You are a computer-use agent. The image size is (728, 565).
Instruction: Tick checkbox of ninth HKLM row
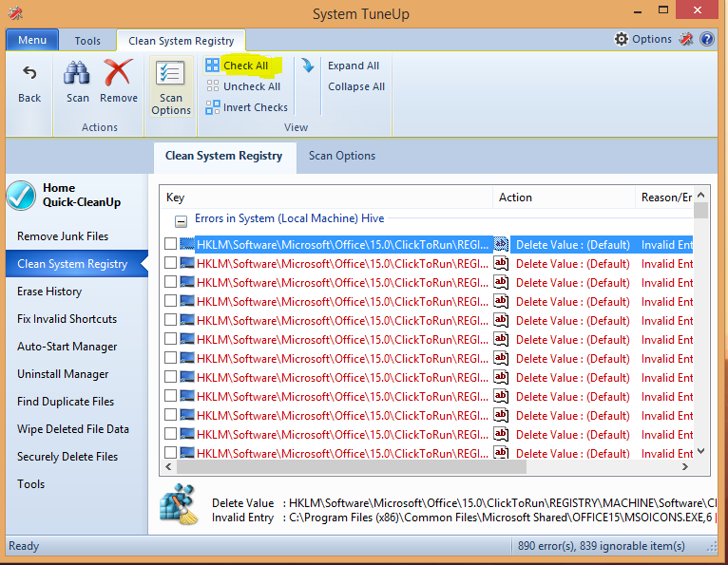pyautogui.click(x=170, y=396)
